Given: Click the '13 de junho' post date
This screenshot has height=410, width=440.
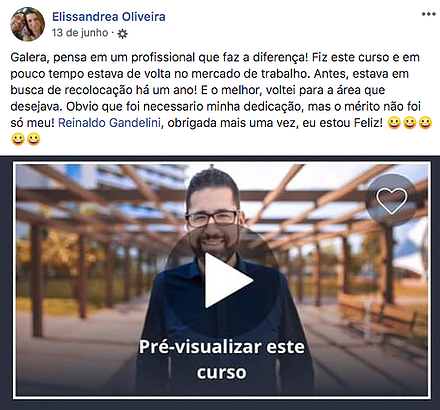Looking at the screenshot, I should (80, 33).
